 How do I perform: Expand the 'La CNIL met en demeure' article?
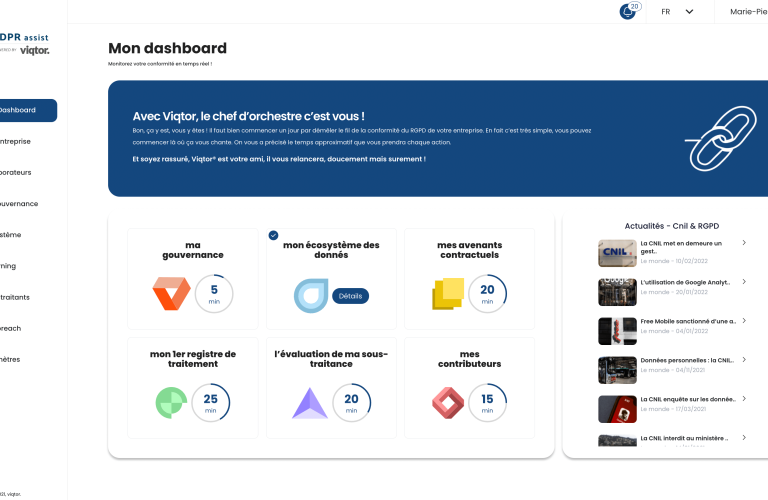(744, 243)
